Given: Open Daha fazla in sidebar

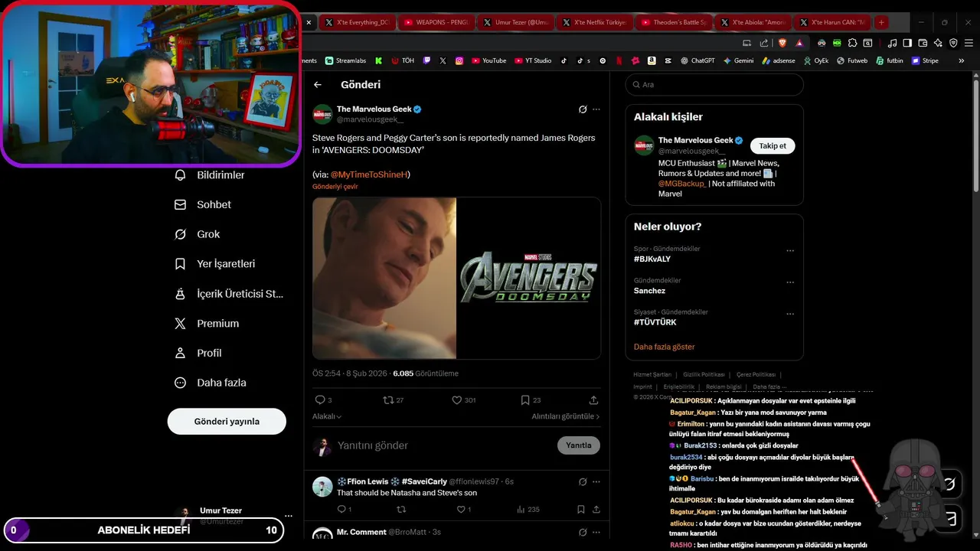Looking at the screenshot, I should pos(210,383).
